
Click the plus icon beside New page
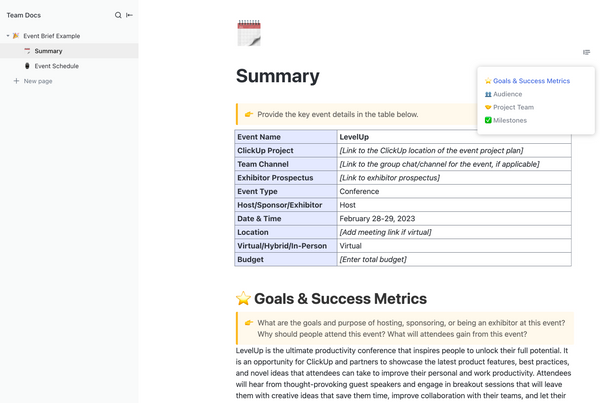click(x=16, y=81)
